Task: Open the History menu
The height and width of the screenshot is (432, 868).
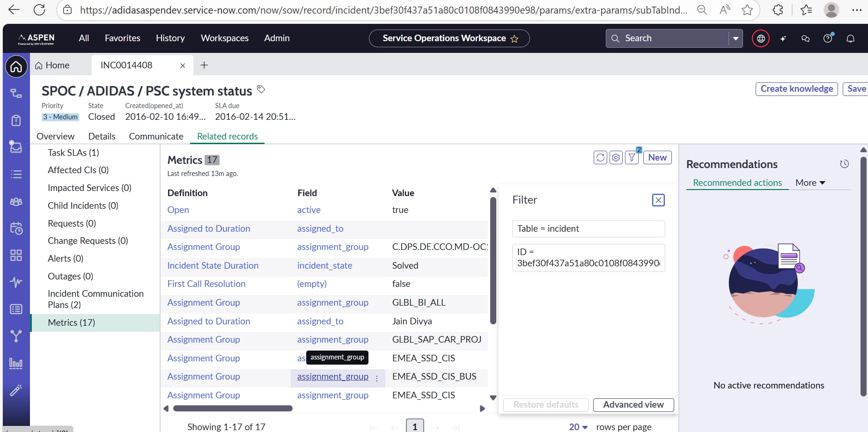Action: pyautogui.click(x=170, y=38)
